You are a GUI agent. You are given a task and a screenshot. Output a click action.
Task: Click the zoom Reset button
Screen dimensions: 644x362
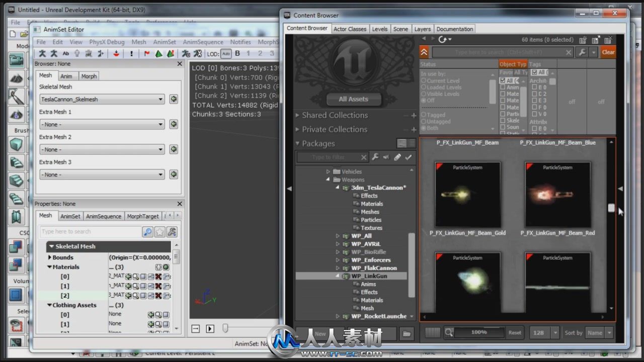pos(515,333)
